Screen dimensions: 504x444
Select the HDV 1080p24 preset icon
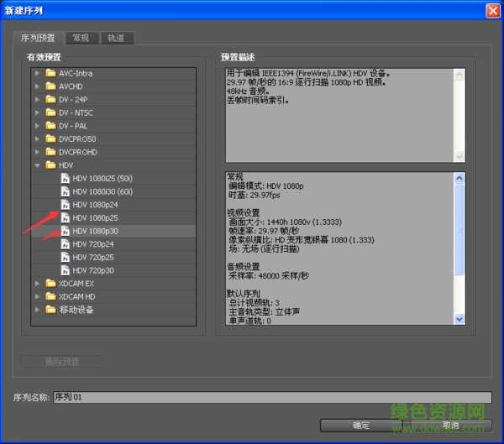coord(65,205)
